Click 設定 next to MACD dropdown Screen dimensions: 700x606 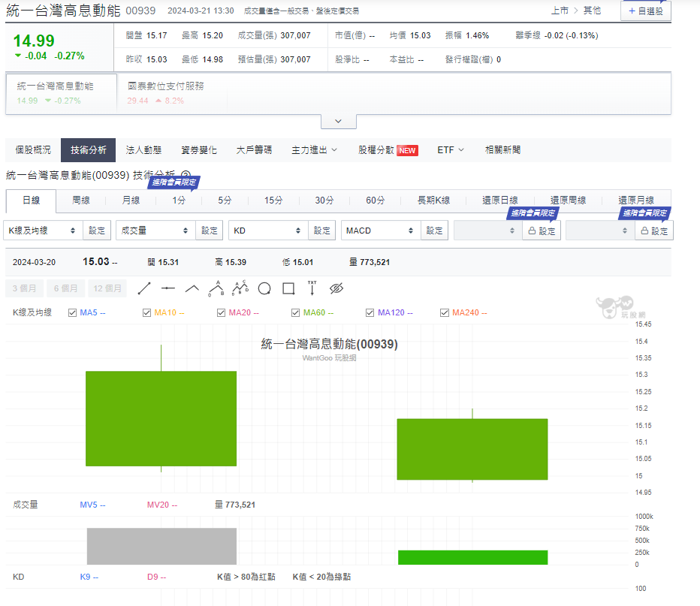coord(434,231)
